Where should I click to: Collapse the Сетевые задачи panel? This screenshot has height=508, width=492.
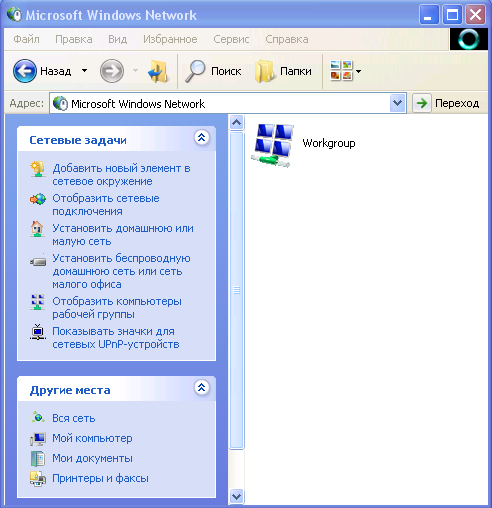click(x=202, y=137)
